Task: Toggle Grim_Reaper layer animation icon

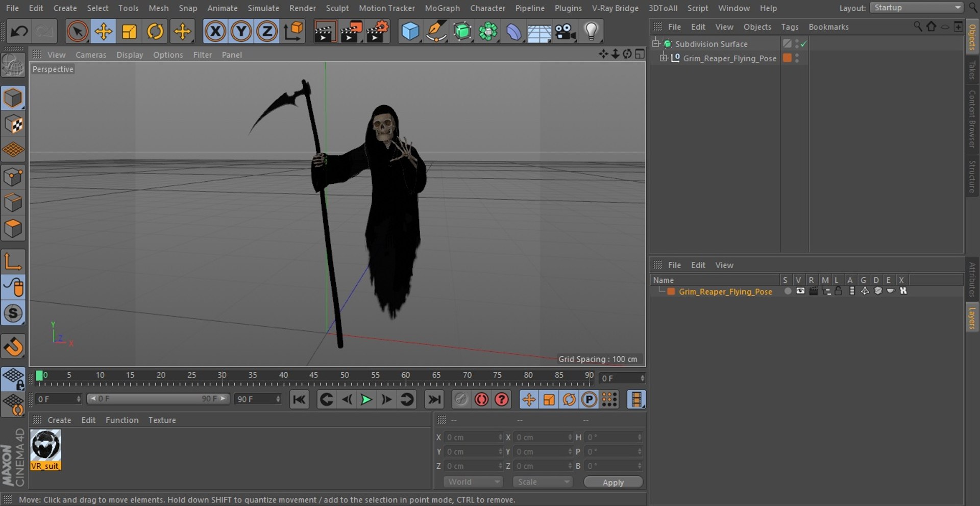Action: [x=851, y=291]
